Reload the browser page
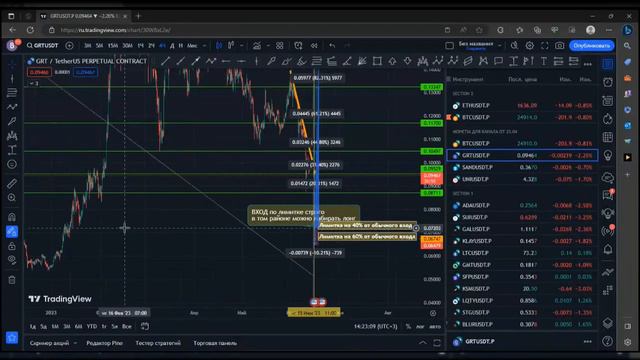 [30, 30]
